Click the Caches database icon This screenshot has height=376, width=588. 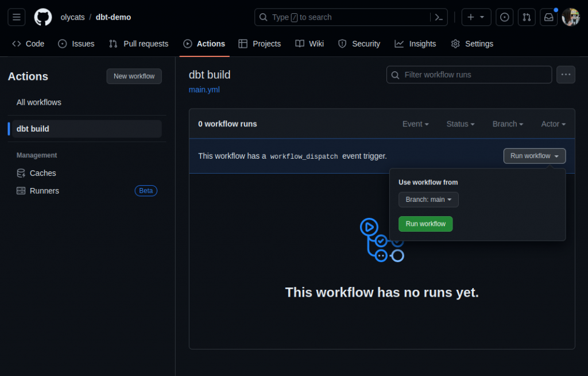pyautogui.click(x=21, y=173)
